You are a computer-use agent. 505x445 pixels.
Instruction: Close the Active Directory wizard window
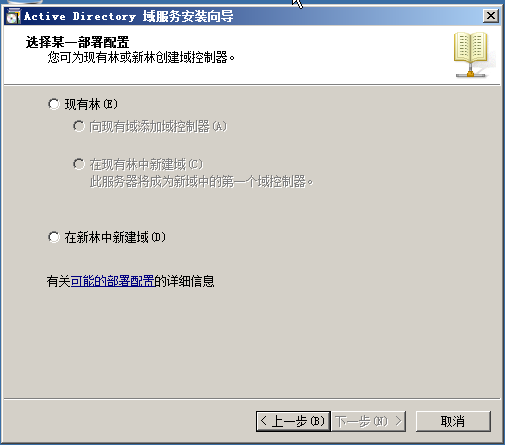[x=491, y=16]
